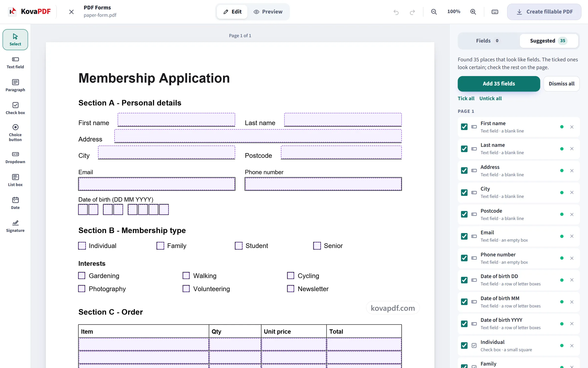
Task: Untick the Address suggestion checkbox
Action: pyautogui.click(x=464, y=171)
